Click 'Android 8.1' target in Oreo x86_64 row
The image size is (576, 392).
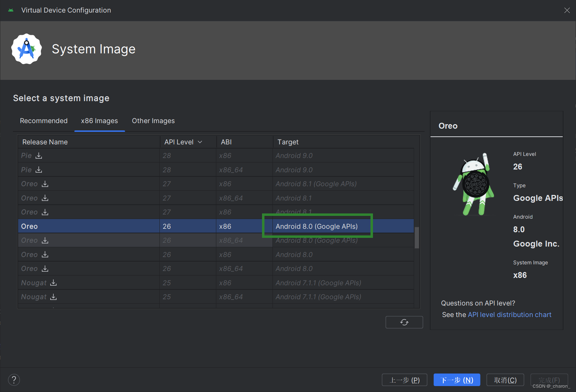point(293,198)
